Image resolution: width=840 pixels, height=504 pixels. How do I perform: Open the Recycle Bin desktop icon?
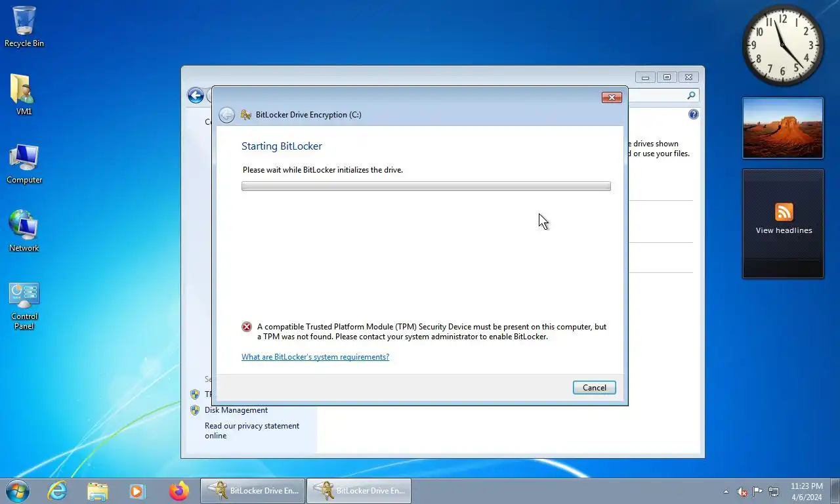coord(24,27)
